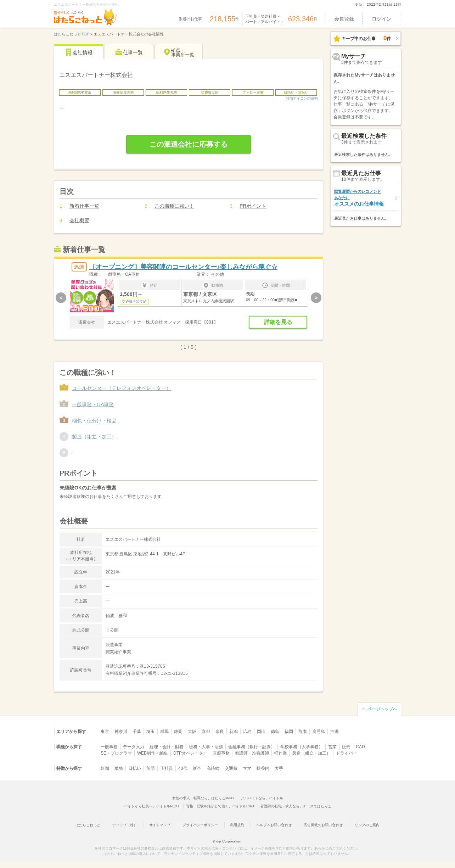The height and width of the screenshot is (868, 455).
Task: Open サイトマップ footer link
Action: coord(160,825)
